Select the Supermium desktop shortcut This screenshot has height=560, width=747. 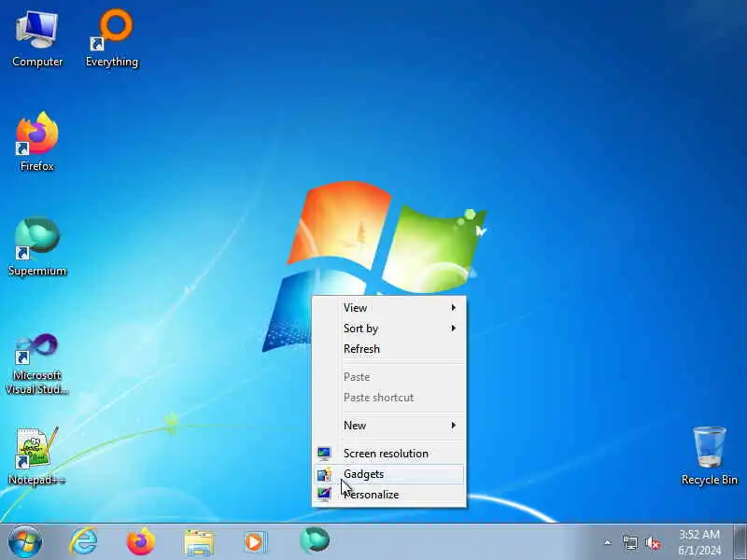[37, 246]
